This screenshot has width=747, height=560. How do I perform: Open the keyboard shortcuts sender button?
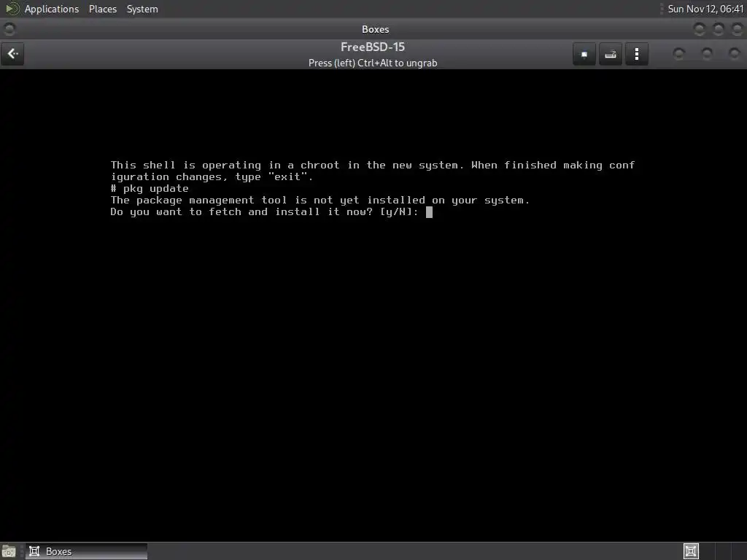611,54
